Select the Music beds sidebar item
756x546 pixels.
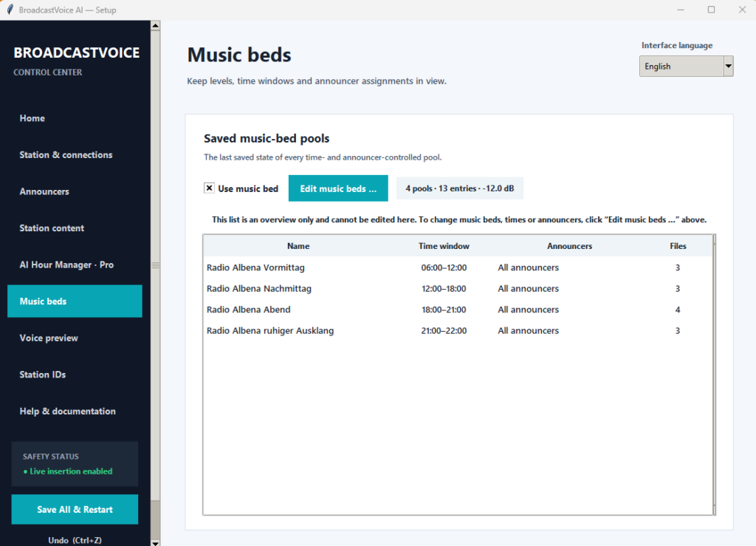pos(75,301)
